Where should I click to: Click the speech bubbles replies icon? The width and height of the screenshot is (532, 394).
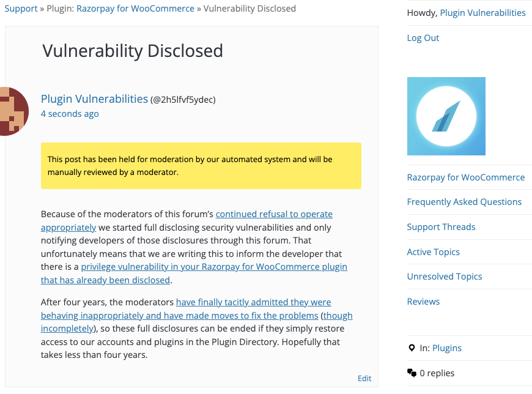point(412,373)
